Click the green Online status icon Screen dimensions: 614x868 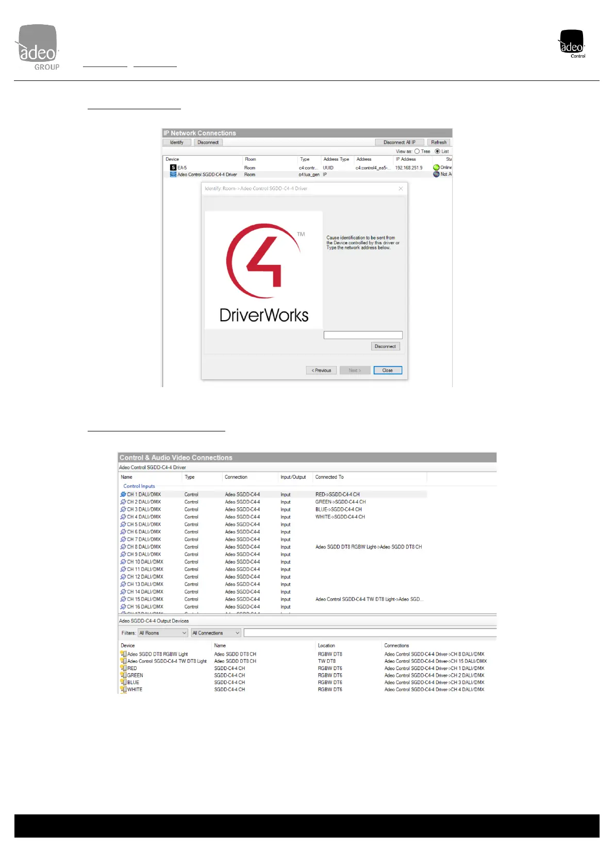[436, 168]
